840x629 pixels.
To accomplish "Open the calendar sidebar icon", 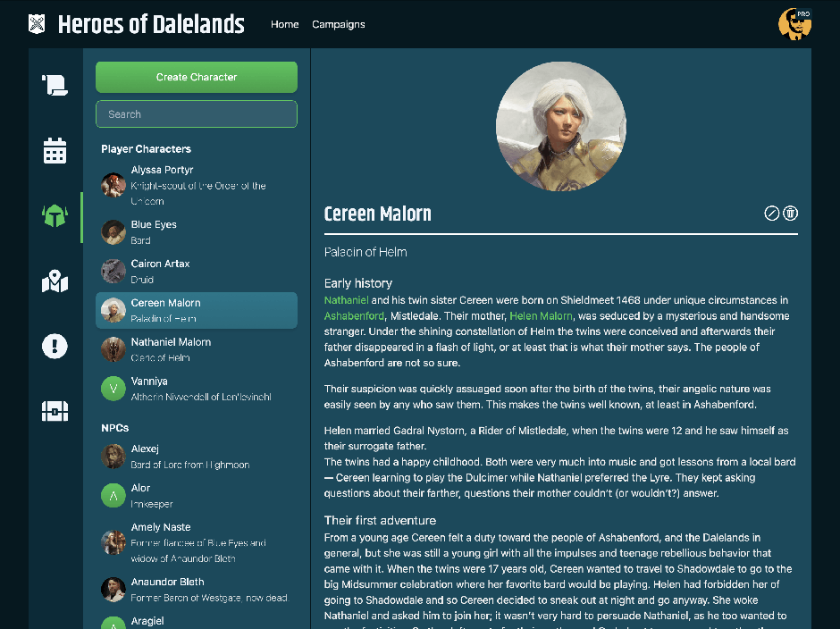I will [55, 151].
